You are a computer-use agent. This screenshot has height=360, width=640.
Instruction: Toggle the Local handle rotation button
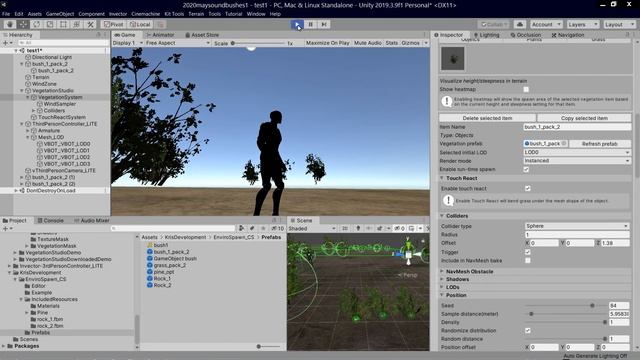[x=140, y=24]
